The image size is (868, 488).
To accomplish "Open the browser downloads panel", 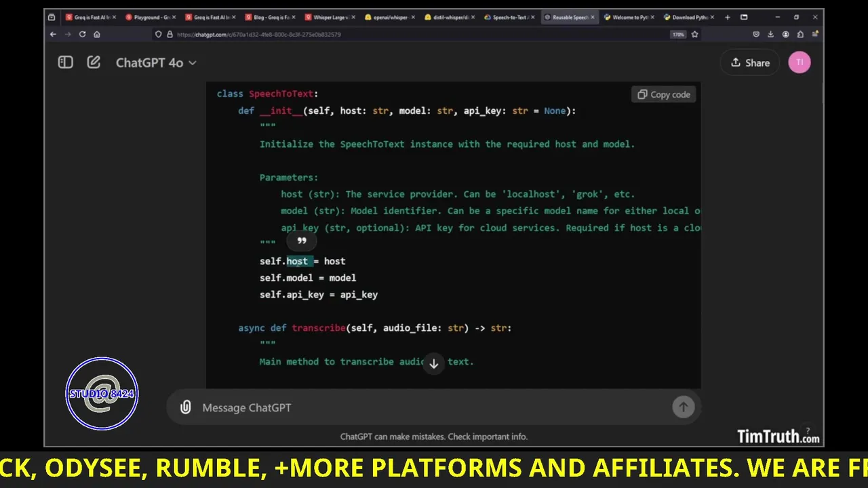I will 771,35.
